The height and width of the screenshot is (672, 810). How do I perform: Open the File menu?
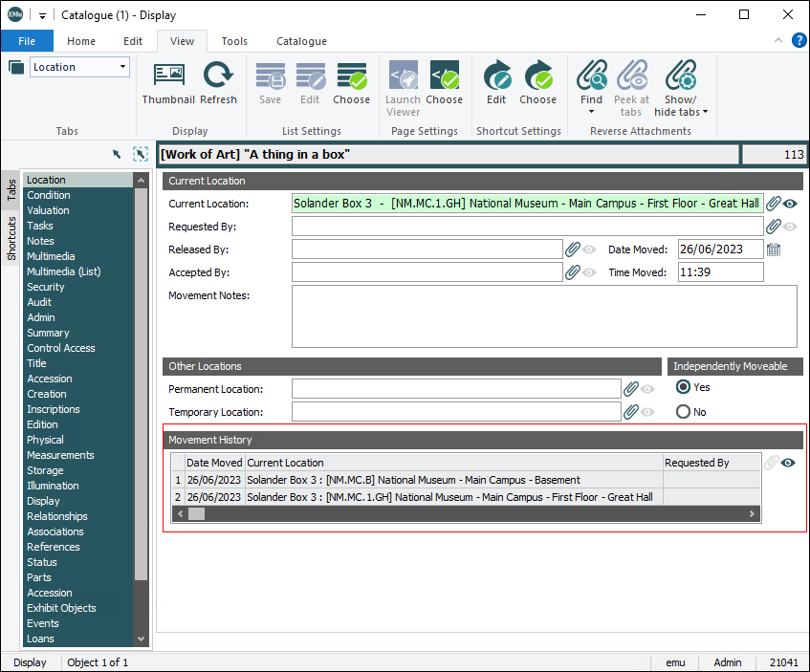(x=27, y=41)
